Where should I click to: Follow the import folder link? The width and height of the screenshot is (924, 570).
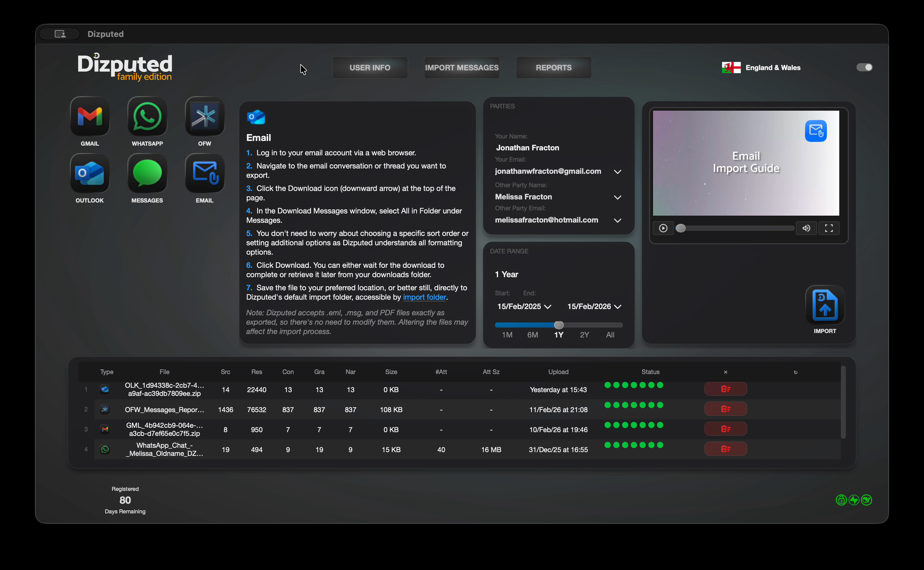[424, 297]
